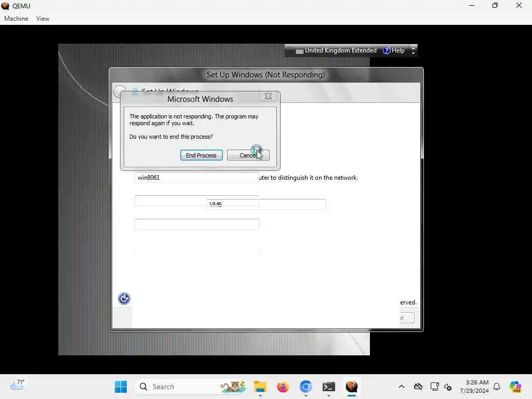532x399 pixels.
Task: Click the field containing VM6
Action: pyautogui.click(x=265, y=204)
